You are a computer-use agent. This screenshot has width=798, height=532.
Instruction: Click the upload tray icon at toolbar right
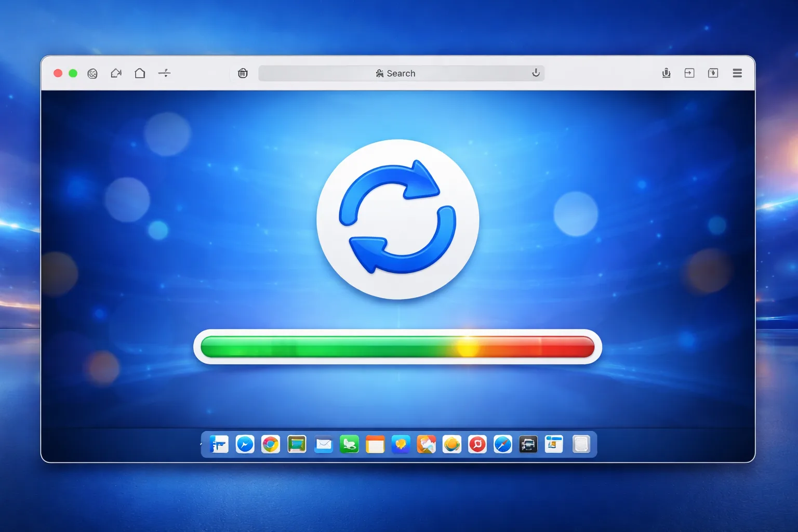click(x=666, y=73)
